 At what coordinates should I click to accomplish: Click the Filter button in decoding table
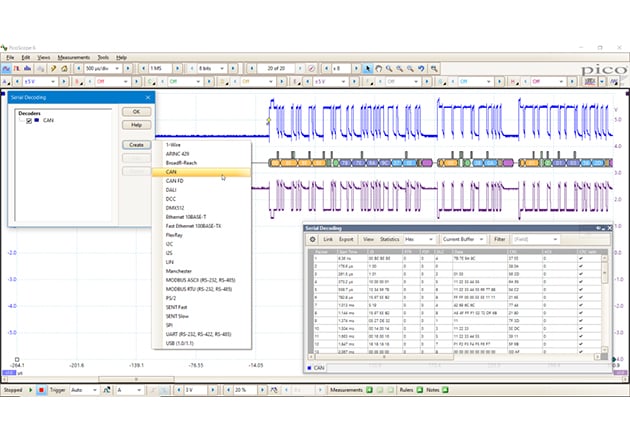click(x=499, y=239)
